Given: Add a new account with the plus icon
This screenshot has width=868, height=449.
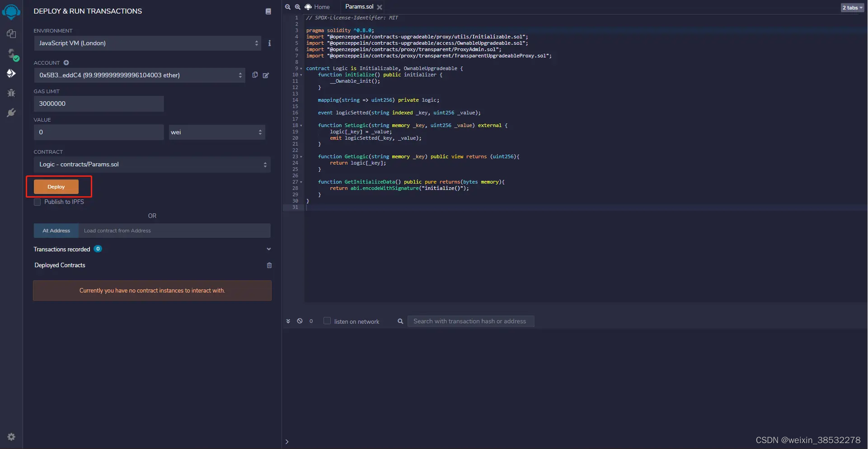Looking at the screenshot, I should (66, 63).
